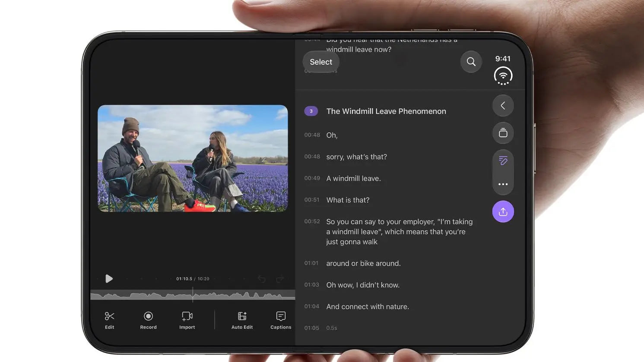Open the three-dot more options
Screen dimensions: 644x362
(x=503, y=184)
